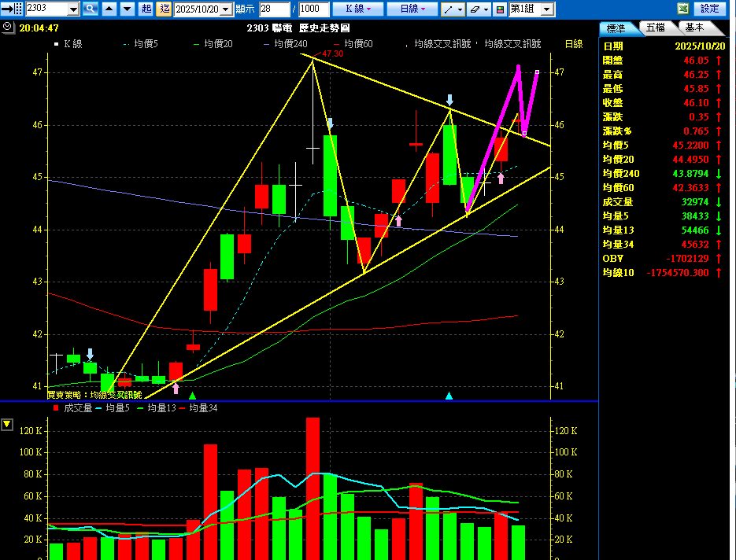The image size is (736, 560).
Task: Open the K線 chart type dropdown
Action: click(357, 9)
